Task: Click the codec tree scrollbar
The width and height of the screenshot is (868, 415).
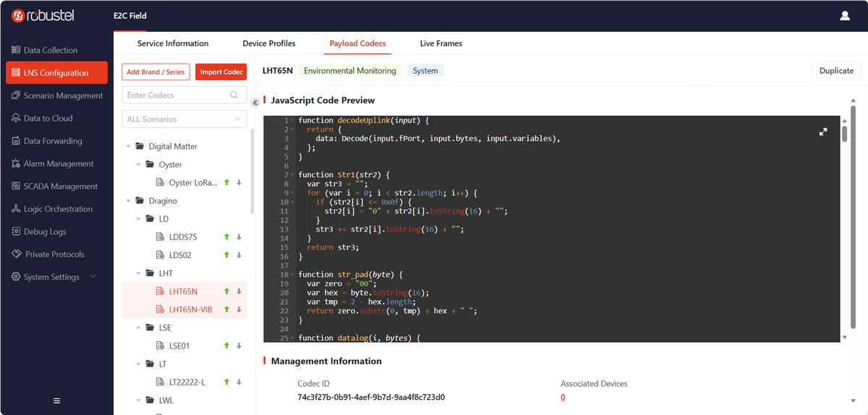Action: (252, 172)
